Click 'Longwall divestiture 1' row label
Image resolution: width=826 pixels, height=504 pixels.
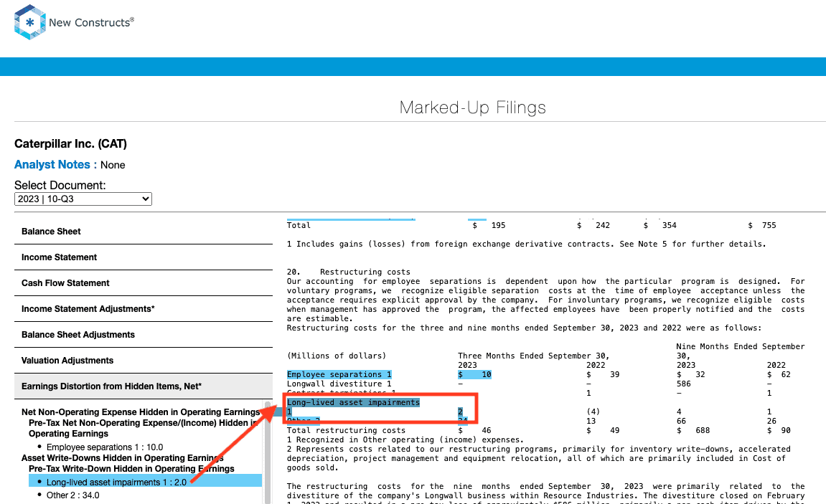pyautogui.click(x=339, y=384)
